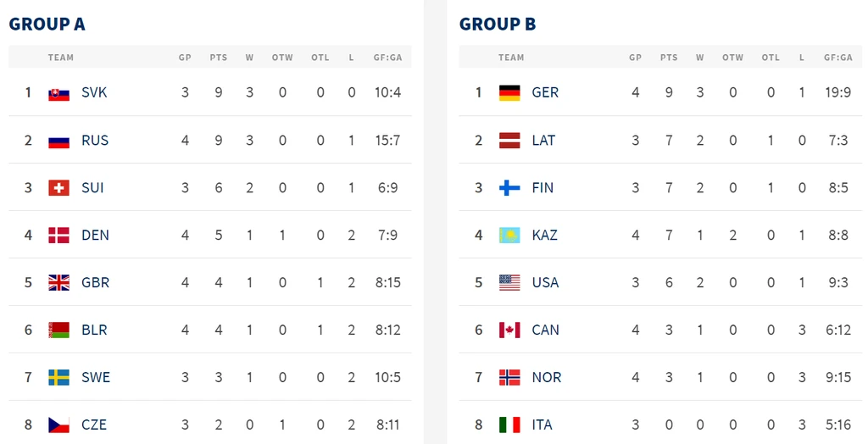Image resolution: width=868 pixels, height=444 pixels.
Task: Click the USA flag icon
Action: (509, 283)
